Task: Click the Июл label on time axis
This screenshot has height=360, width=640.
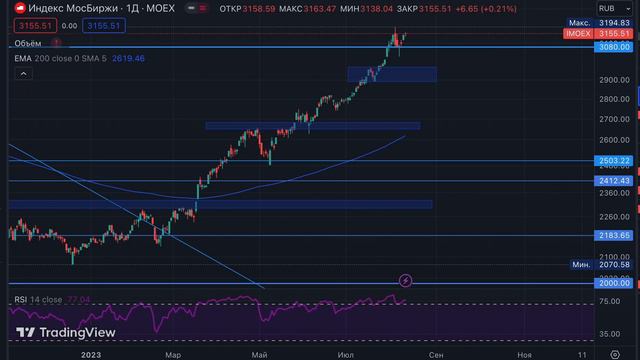Action: point(345,355)
